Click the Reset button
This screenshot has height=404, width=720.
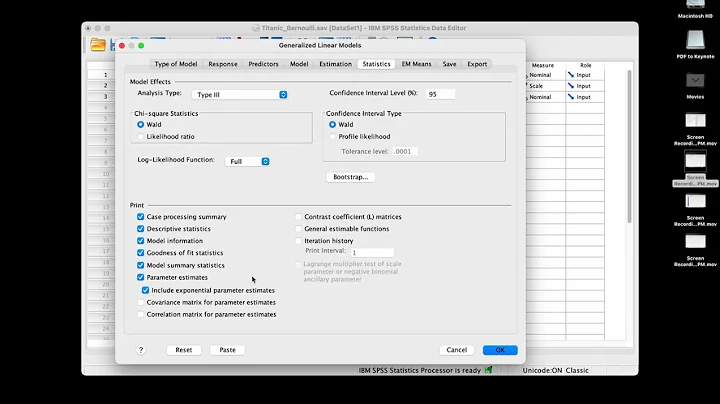(184, 350)
